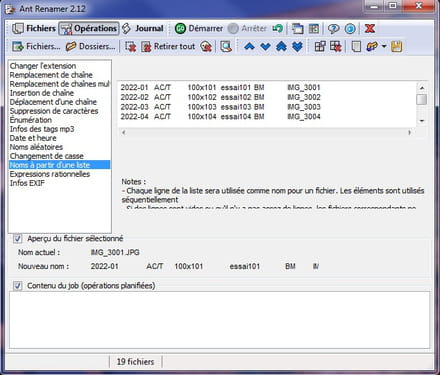Select Noms à partir d'une liste
Screen dimensions: 440x375
click(x=59, y=165)
